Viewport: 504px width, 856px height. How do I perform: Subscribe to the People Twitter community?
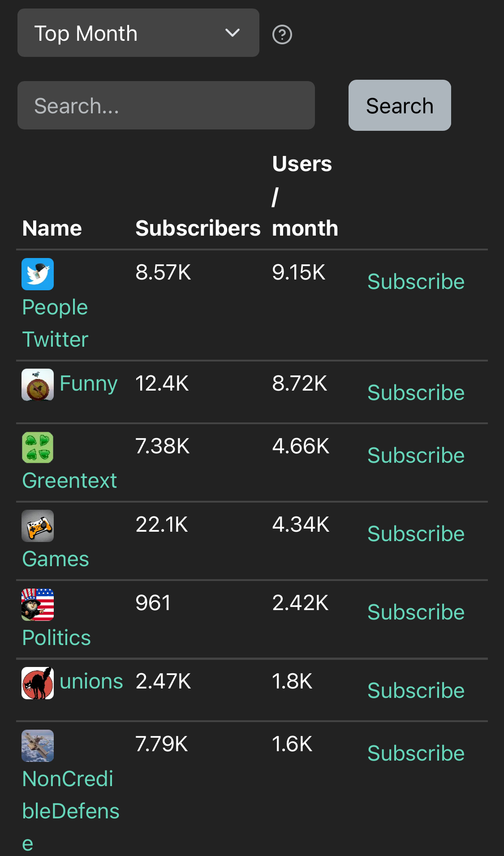416,282
